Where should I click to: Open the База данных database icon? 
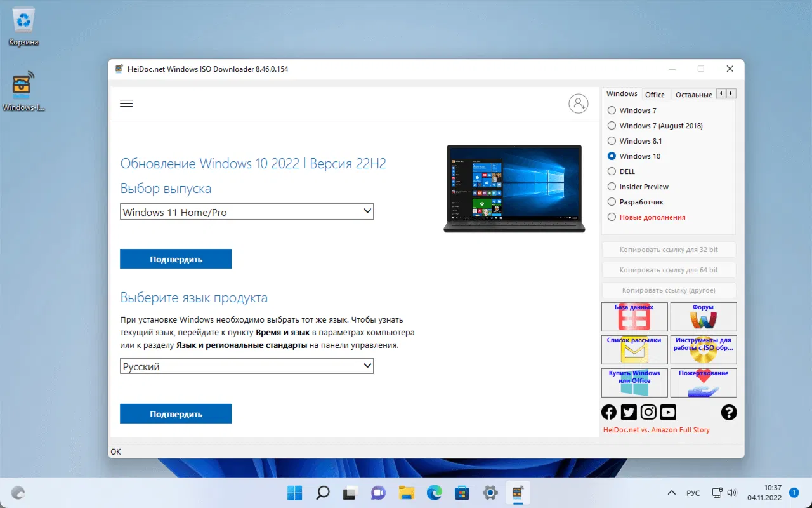pos(634,317)
